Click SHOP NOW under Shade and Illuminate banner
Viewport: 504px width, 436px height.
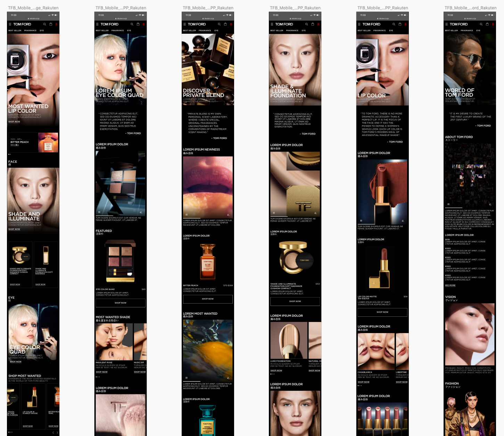click(x=14, y=229)
